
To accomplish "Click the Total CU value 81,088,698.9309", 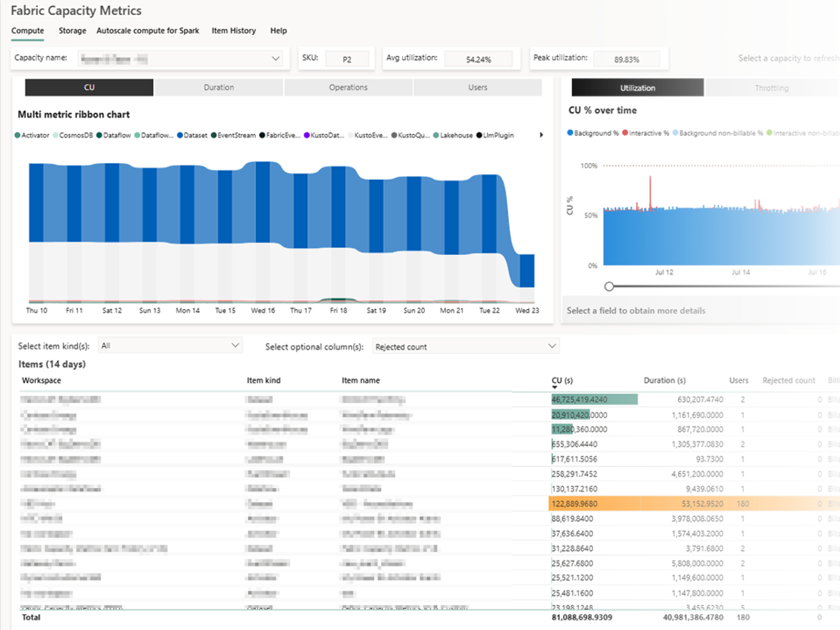I will (582, 617).
